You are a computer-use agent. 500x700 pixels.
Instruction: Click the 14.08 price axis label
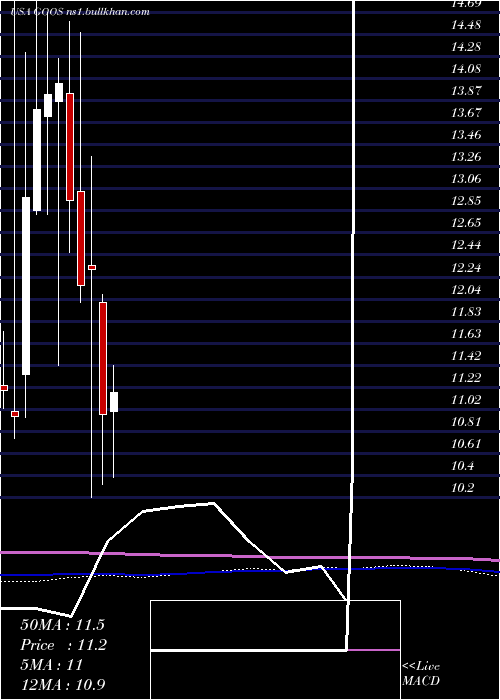[466, 69]
